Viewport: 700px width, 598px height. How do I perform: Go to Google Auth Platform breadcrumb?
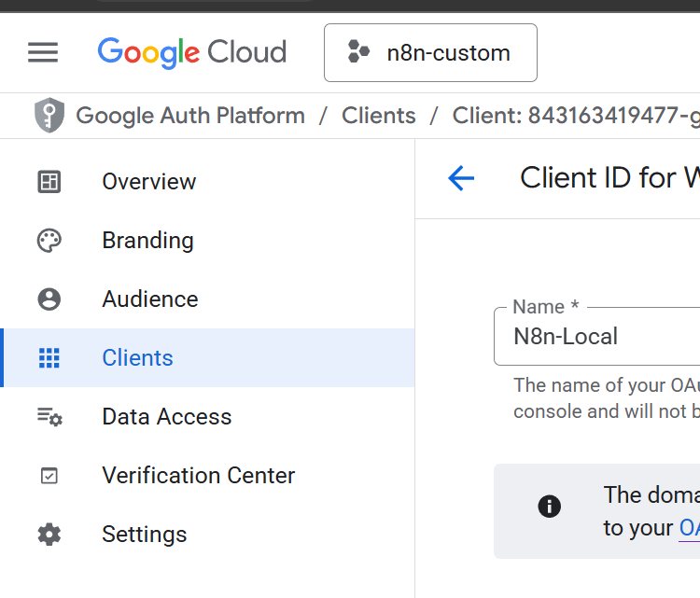pos(190,116)
